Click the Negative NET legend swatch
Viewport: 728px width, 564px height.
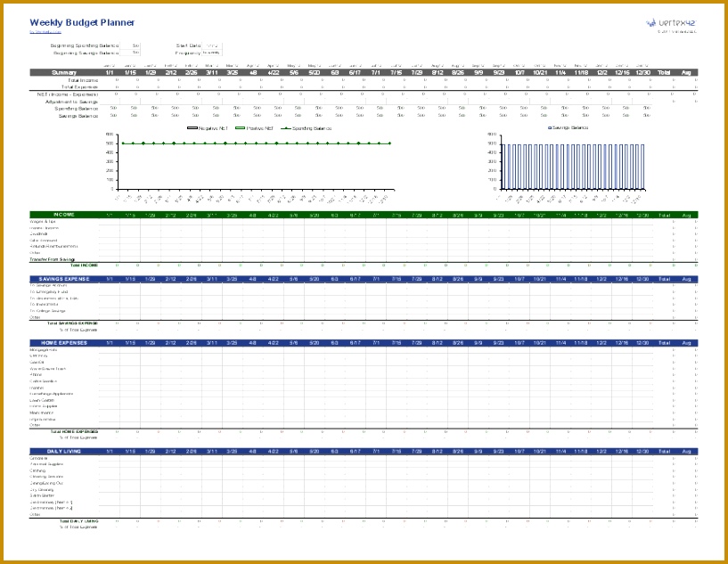pos(192,128)
